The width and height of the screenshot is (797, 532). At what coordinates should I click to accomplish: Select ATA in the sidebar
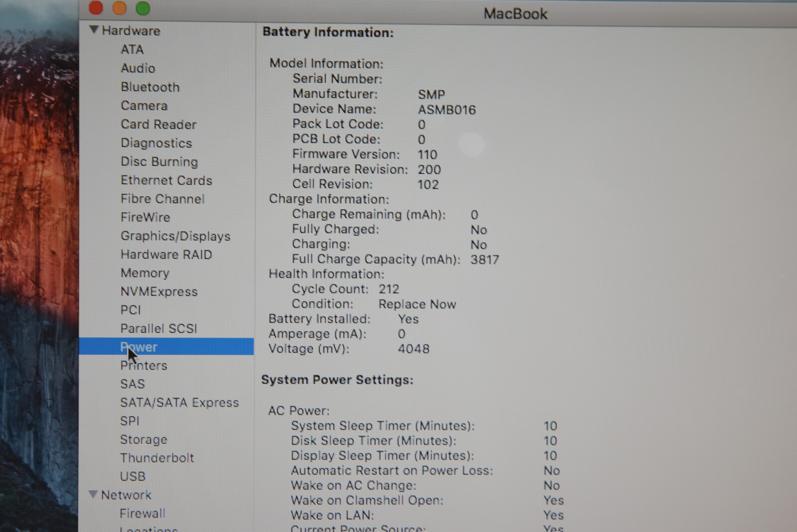(132, 49)
